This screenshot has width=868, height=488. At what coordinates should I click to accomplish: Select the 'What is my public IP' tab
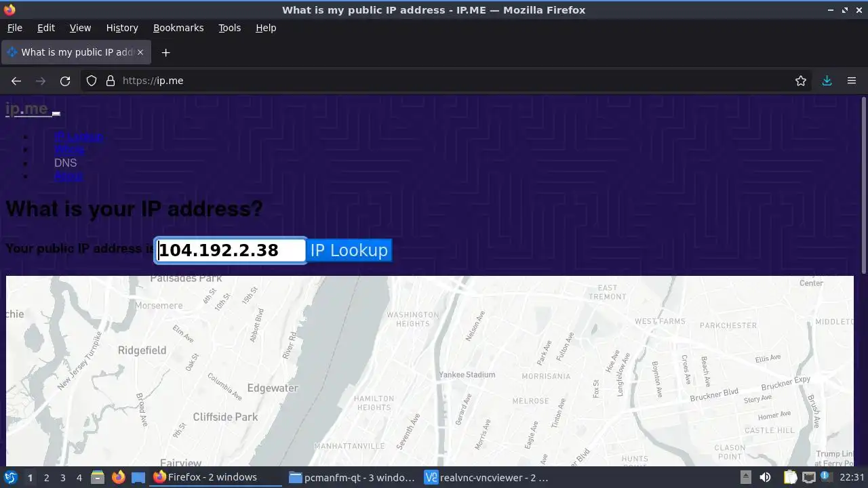[76, 52]
